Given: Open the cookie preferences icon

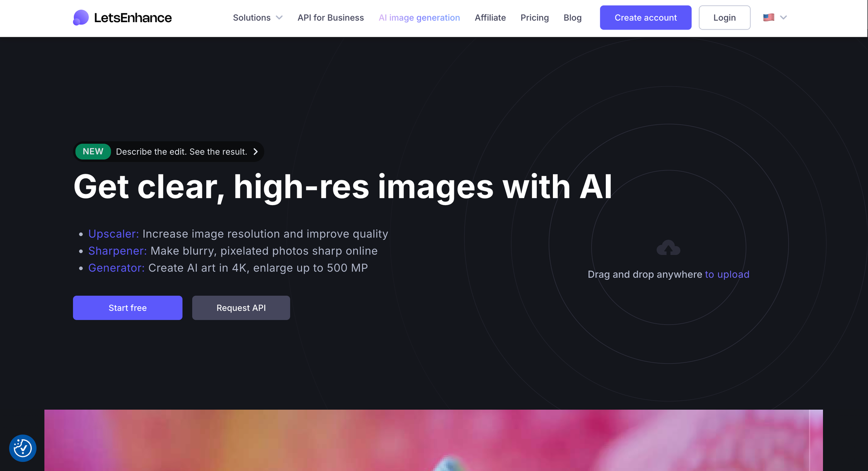Looking at the screenshot, I should pos(23,448).
